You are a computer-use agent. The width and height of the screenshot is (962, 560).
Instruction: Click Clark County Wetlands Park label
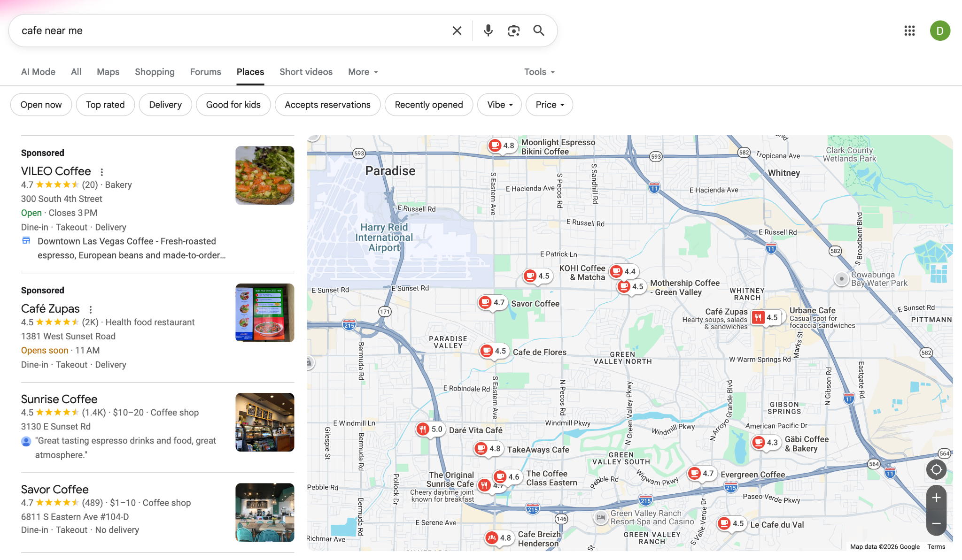[x=849, y=154]
